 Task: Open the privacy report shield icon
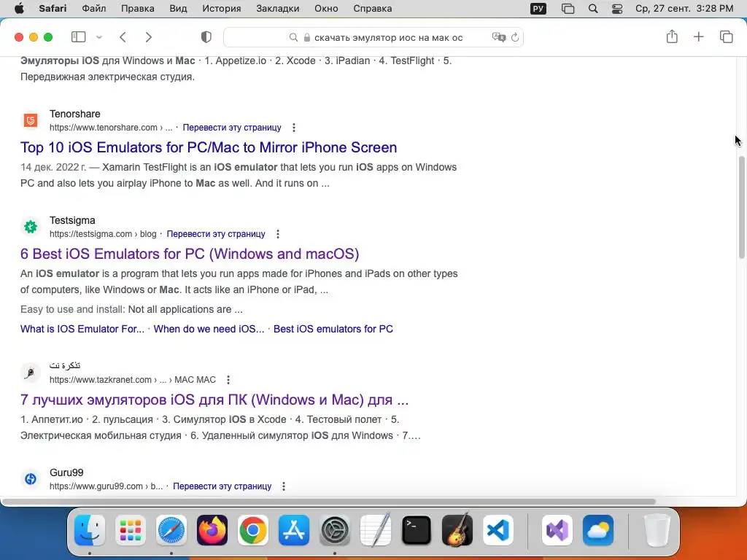[206, 37]
